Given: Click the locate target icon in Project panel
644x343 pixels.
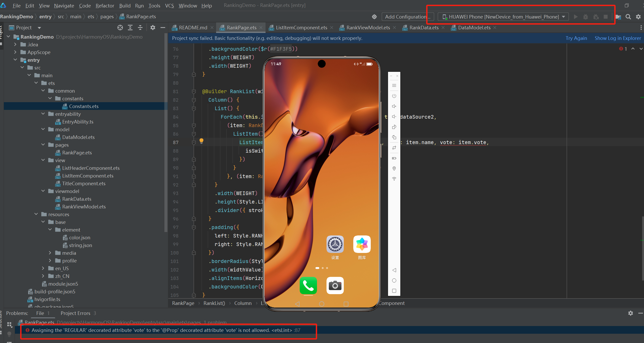Looking at the screenshot, I should tap(120, 28).
